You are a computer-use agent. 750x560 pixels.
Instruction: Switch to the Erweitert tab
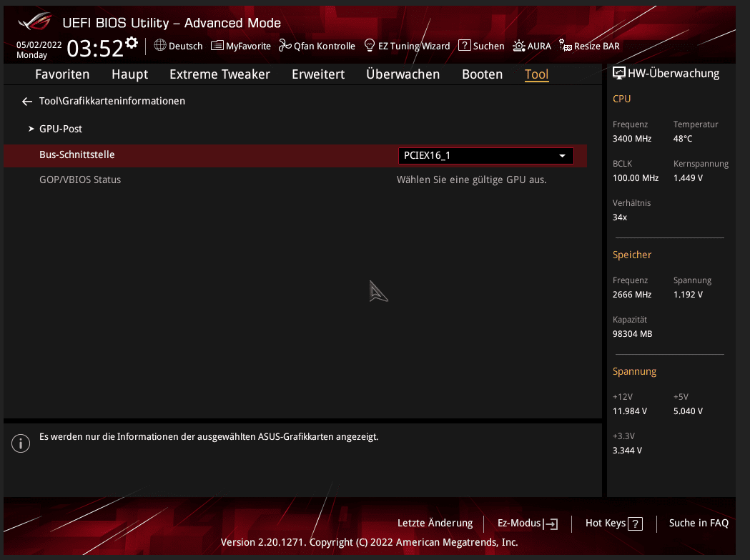coord(318,74)
